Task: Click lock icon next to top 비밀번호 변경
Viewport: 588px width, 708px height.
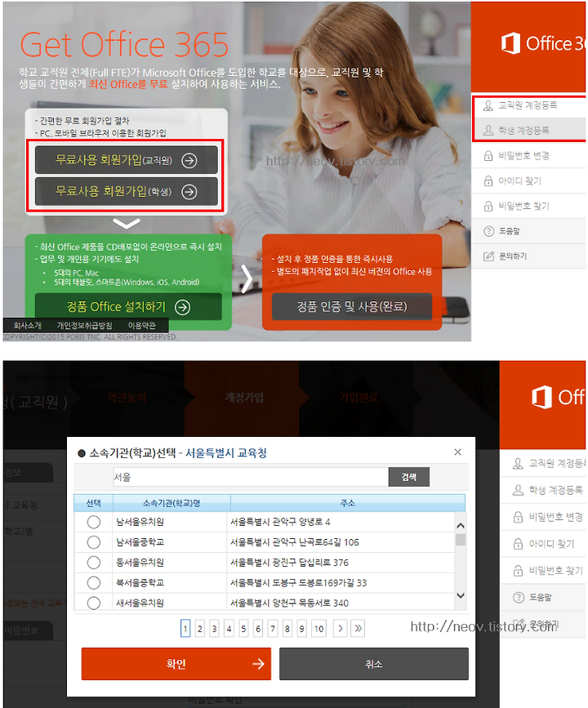Action: click(x=488, y=156)
